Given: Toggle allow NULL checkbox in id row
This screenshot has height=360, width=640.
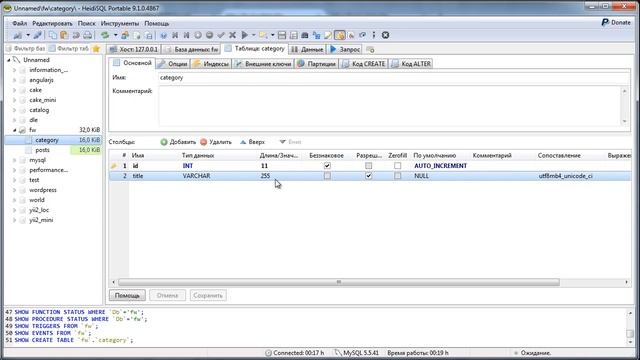Looking at the screenshot, I should 369,166.
